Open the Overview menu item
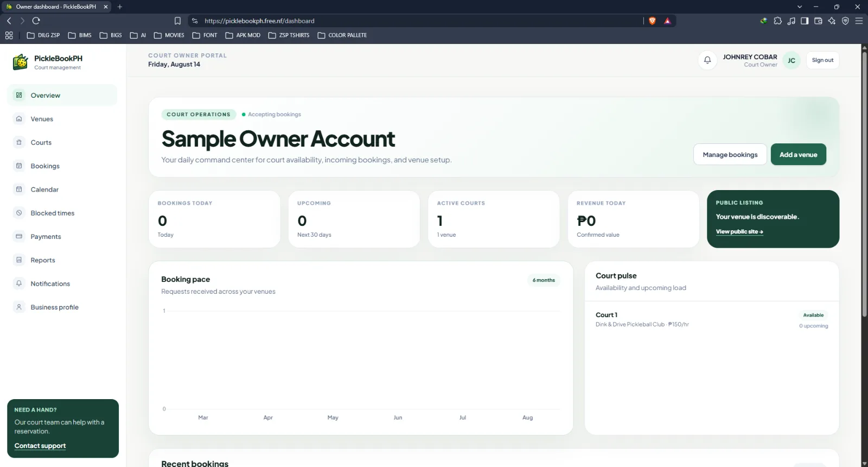The width and height of the screenshot is (868, 467). point(62,95)
